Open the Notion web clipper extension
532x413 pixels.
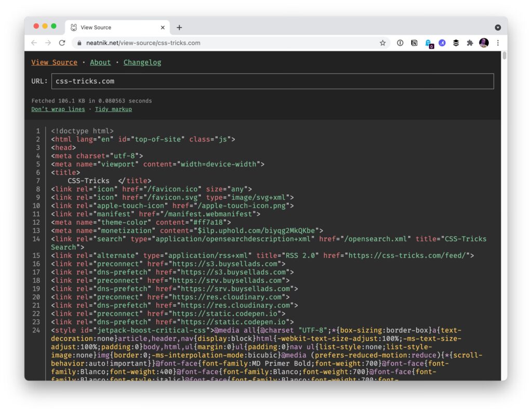[x=414, y=43]
